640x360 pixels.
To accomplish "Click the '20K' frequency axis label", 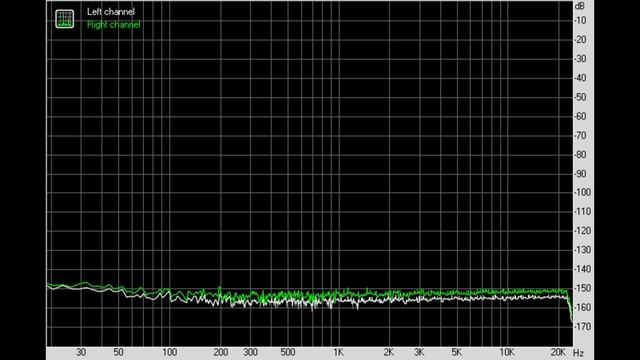I will pos(558,352).
